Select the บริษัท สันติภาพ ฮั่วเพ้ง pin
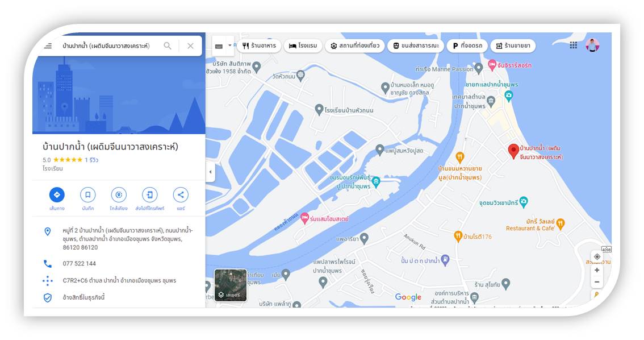This screenshot has height=340, width=644. (x=257, y=67)
